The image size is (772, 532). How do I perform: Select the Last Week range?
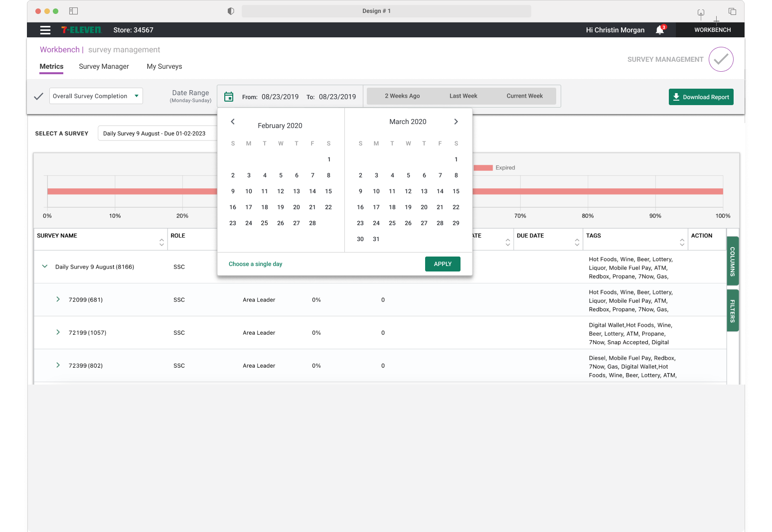pyautogui.click(x=463, y=96)
